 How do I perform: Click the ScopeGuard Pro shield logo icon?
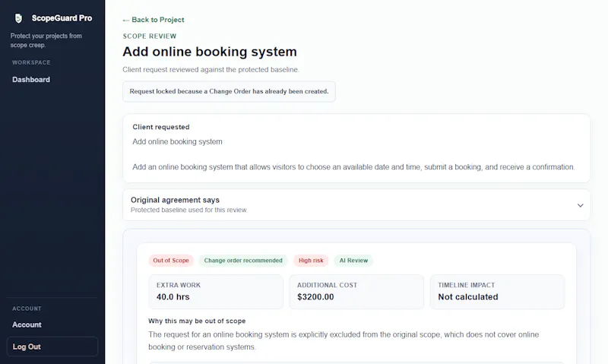(18, 18)
